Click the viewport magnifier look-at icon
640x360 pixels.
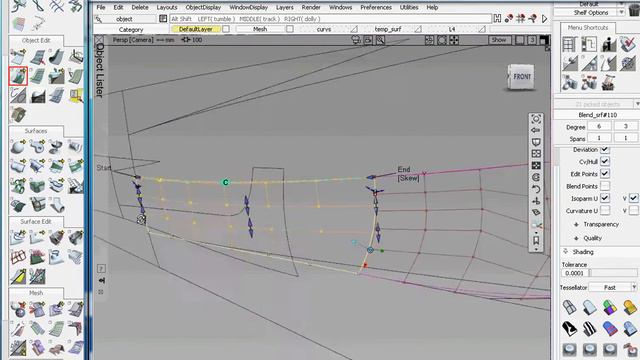pyautogui.click(x=380, y=40)
